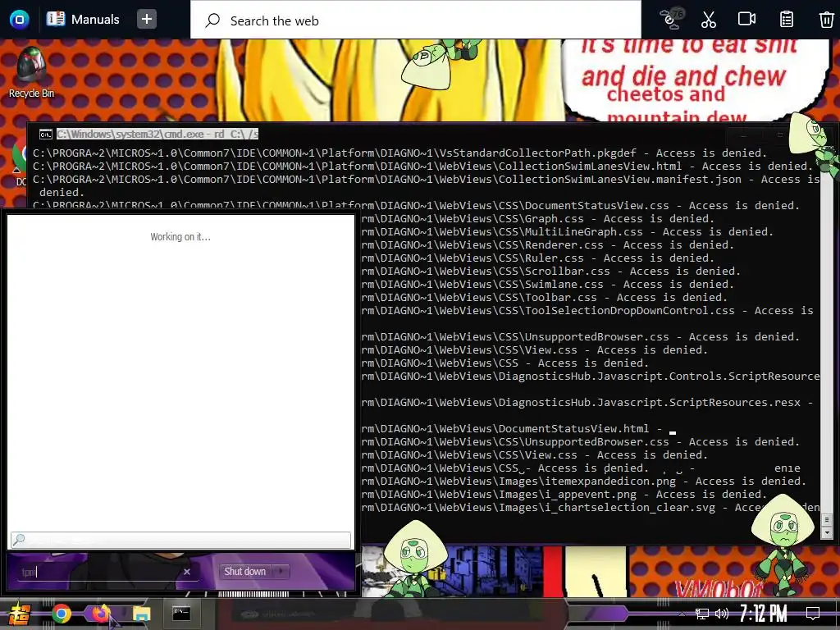
Task: Click the trash can icon in top bar
Action: tap(826, 20)
